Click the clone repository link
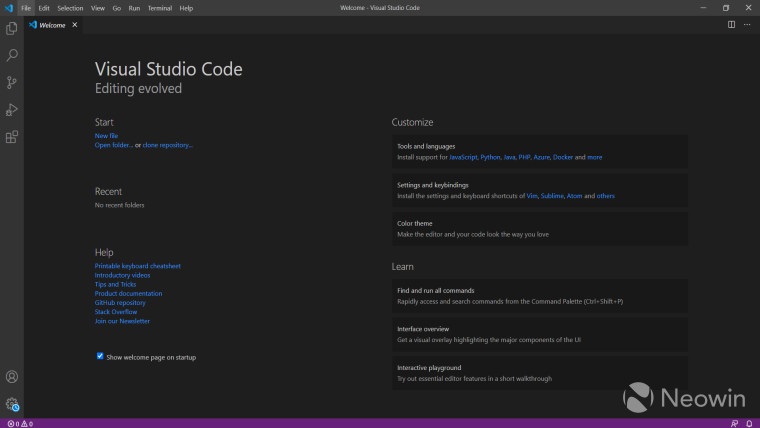The image size is (760, 428). pyautogui.click(x=167, y=145)
